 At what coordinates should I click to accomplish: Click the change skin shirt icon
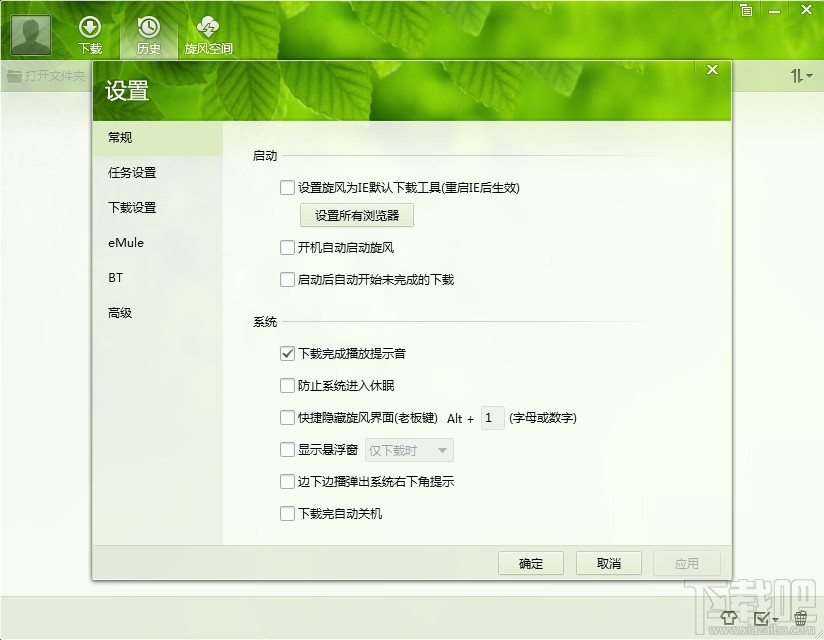729,619
